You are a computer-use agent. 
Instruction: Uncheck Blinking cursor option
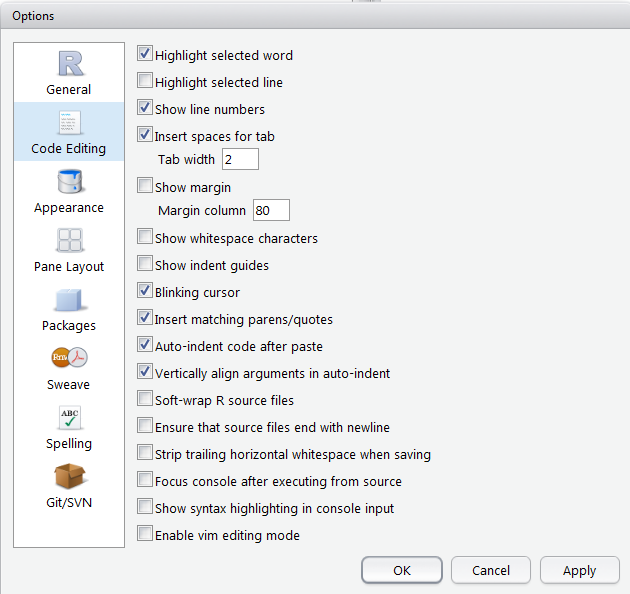coord(145,292)
